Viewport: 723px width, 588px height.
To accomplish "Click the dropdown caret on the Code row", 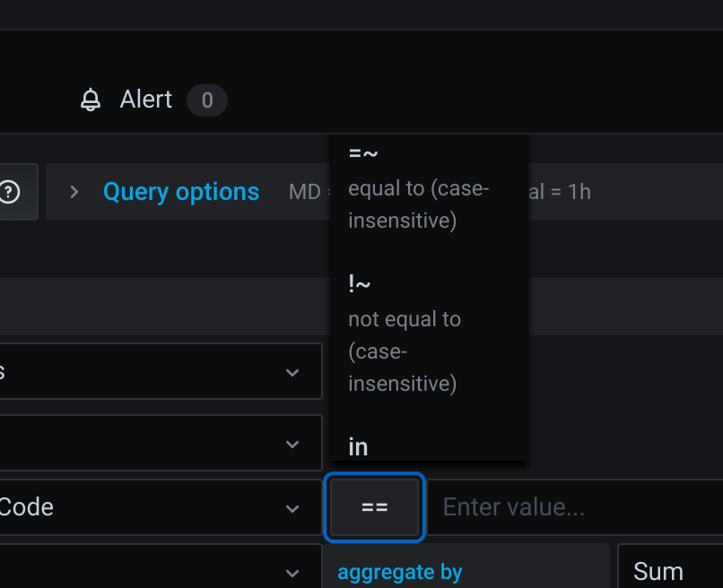I will point(292,506).
